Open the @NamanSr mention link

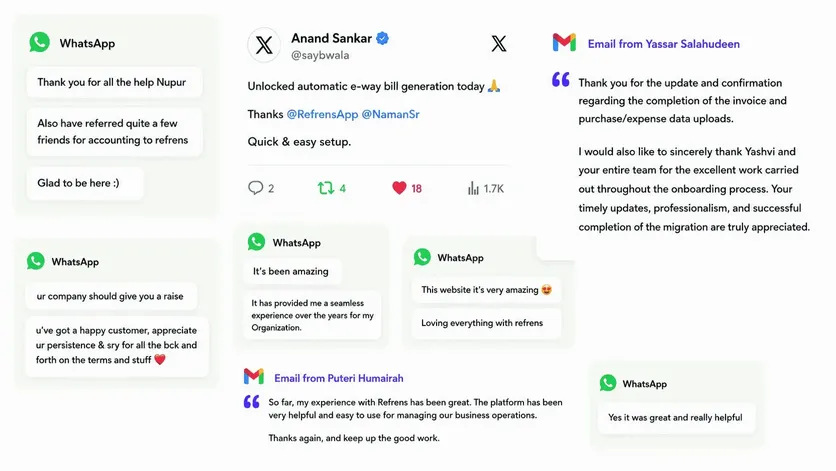click(390, 114)
